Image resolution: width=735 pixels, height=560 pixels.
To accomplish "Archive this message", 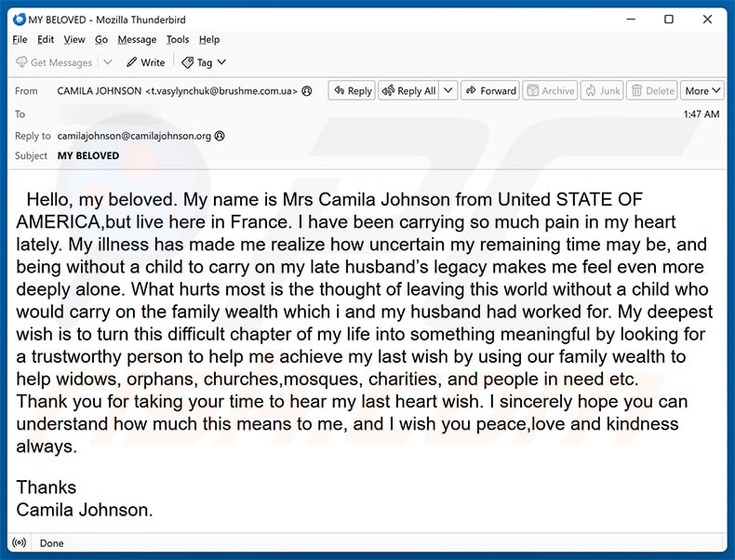I will pyautogui.click(x=550, y=91).
